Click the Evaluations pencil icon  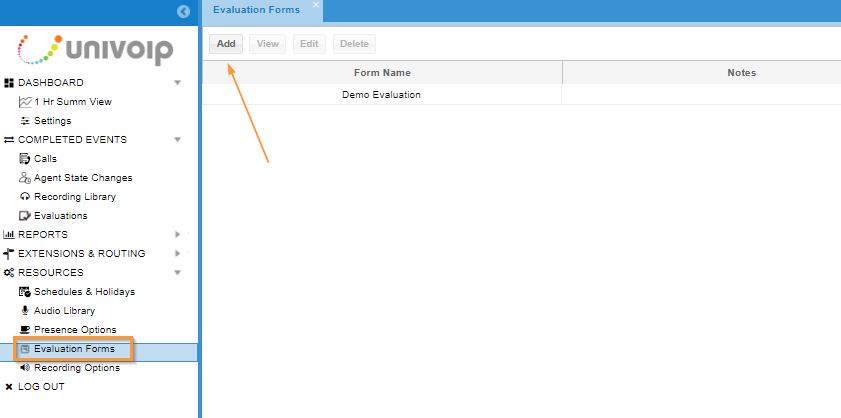coord(25,216)
